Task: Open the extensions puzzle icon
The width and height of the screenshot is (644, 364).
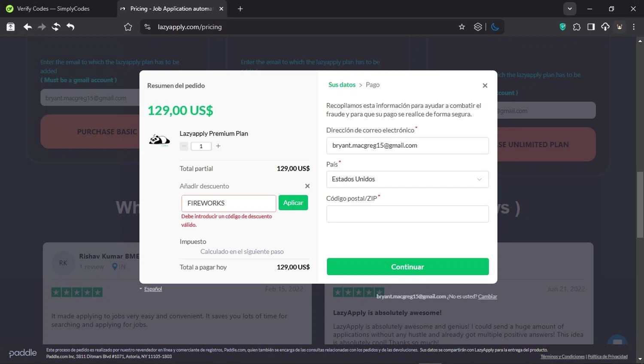Action: [577, 27]
